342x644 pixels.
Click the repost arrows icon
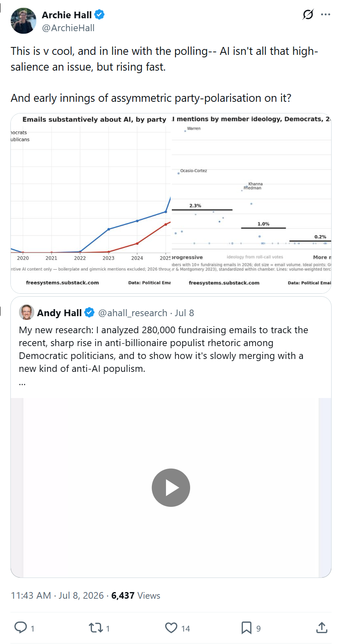96,627
